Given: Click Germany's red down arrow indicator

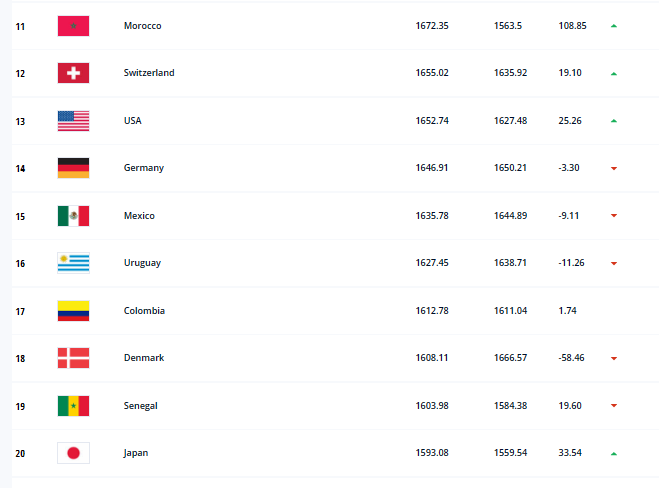Looking at the screenshot, I should tap(613, 169).
